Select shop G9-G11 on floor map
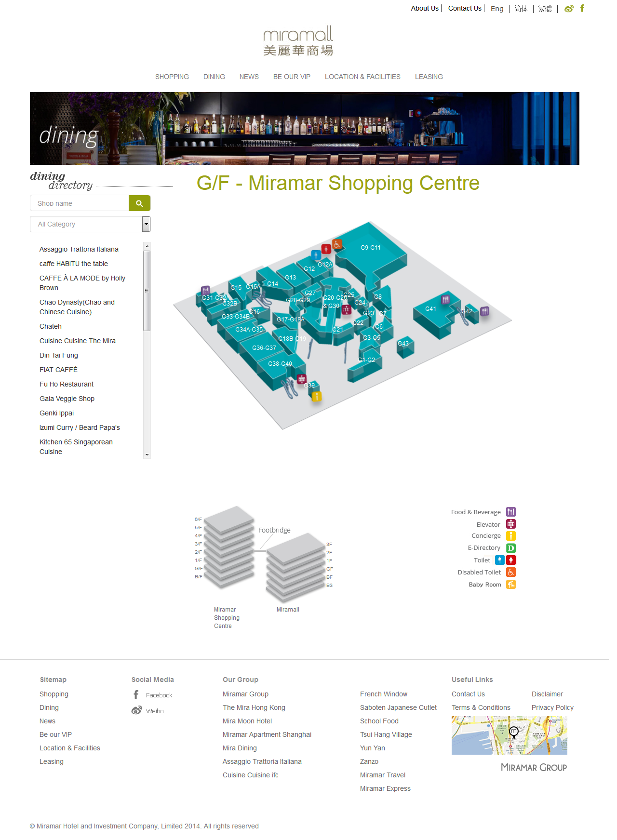Viewport: 617px width, 840px height. click(371, 248)
